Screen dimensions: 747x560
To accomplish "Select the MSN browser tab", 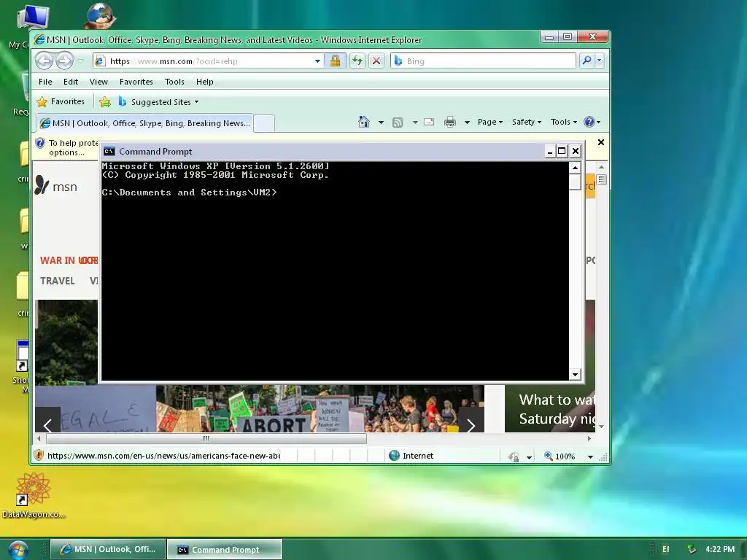I will pyautogui.click(x=145, y=123).
